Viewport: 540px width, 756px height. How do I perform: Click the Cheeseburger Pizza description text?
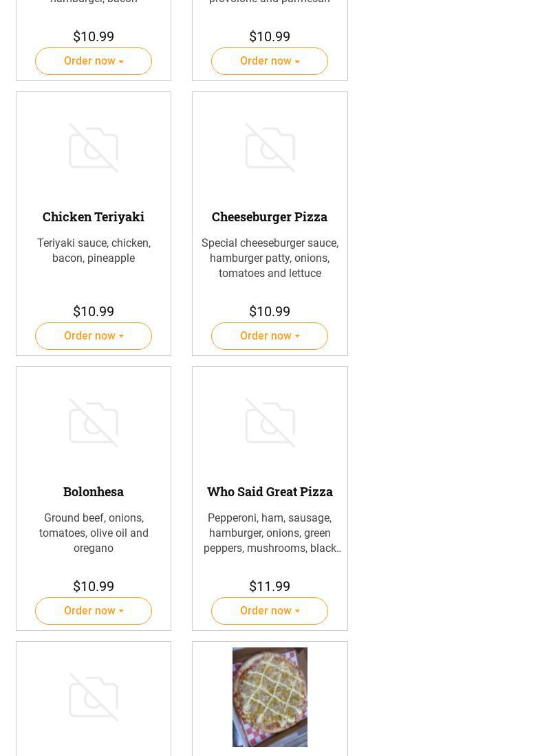(x=270, y=258)
